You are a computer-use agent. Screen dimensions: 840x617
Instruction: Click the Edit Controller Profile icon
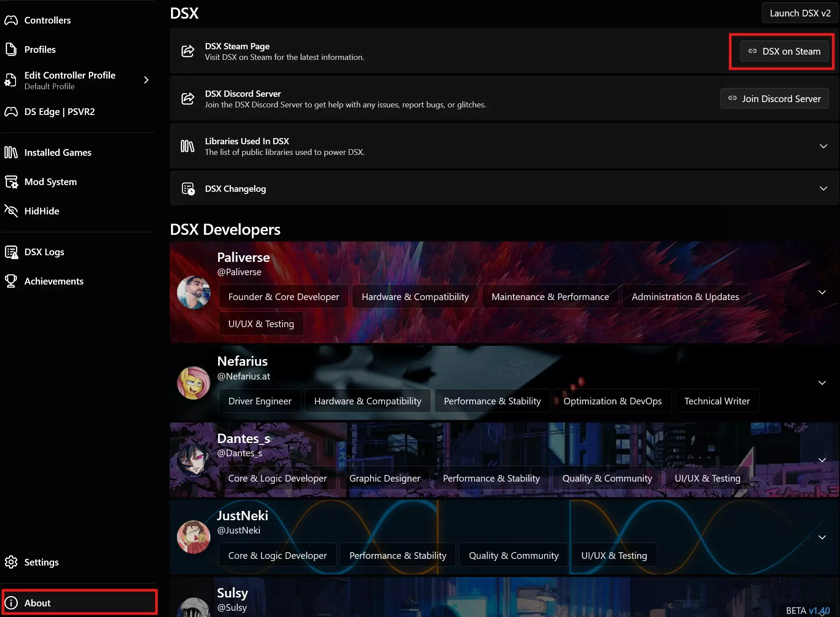pyautogui.click(x=11, y=80)
